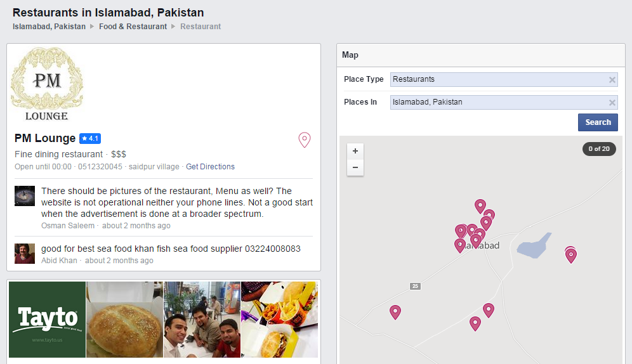Click the Places In input field

498,103
